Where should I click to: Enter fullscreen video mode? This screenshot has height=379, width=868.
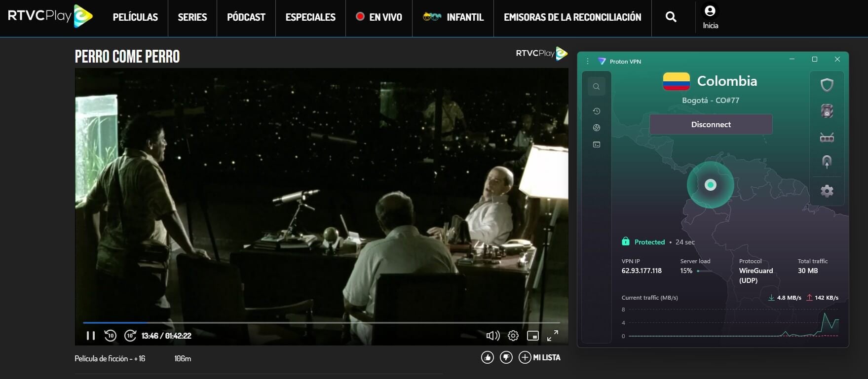[553, 336]
